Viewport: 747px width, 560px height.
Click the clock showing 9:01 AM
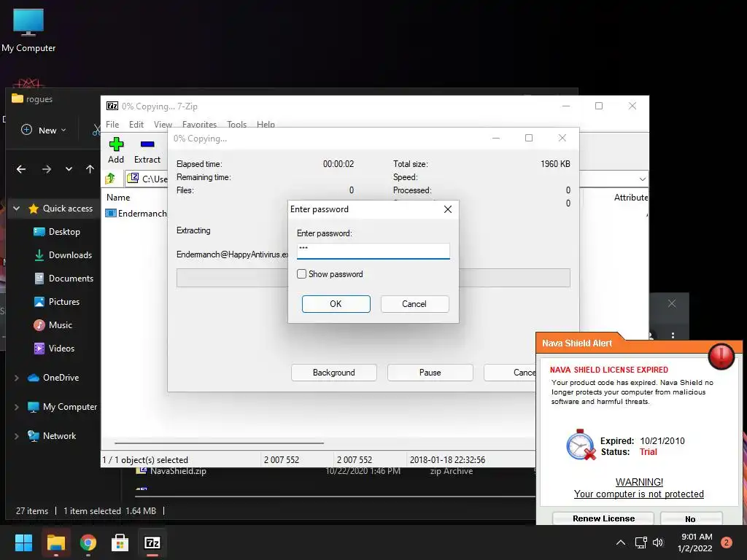coord(697,537)
